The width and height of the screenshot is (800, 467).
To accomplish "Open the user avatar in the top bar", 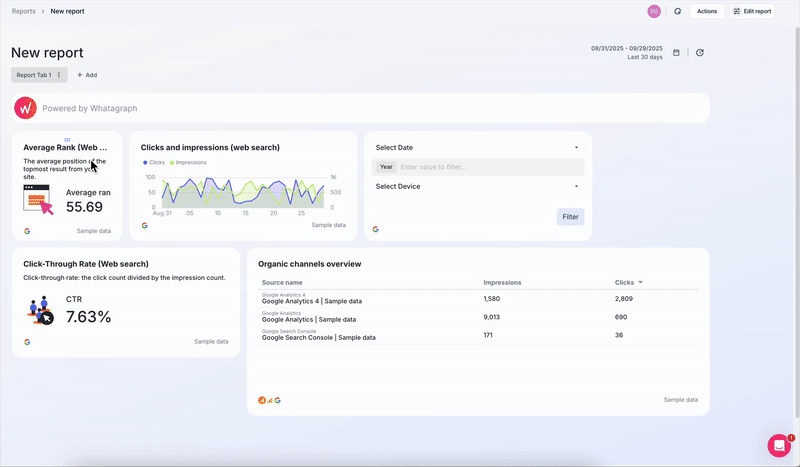I will [654, 11].
